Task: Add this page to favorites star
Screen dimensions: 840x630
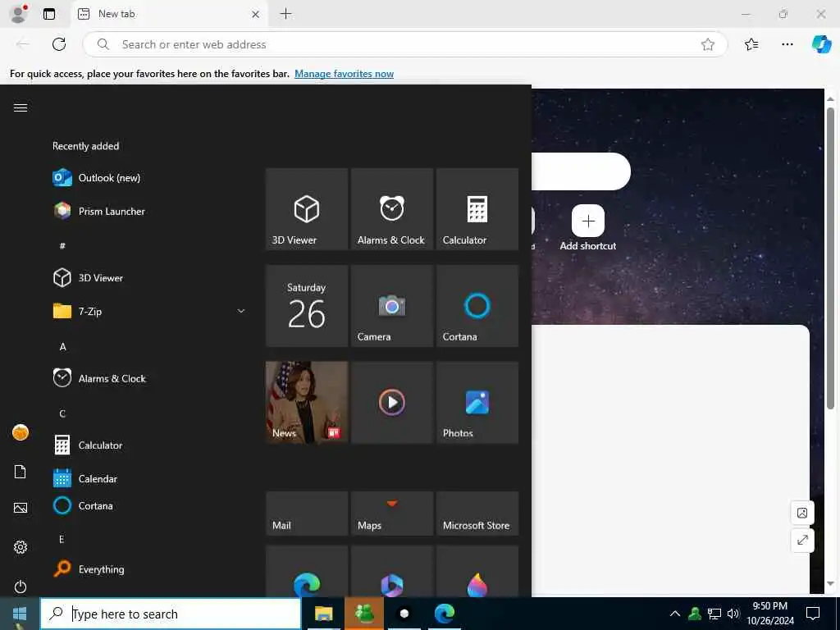Action: [x=708, y=44]
